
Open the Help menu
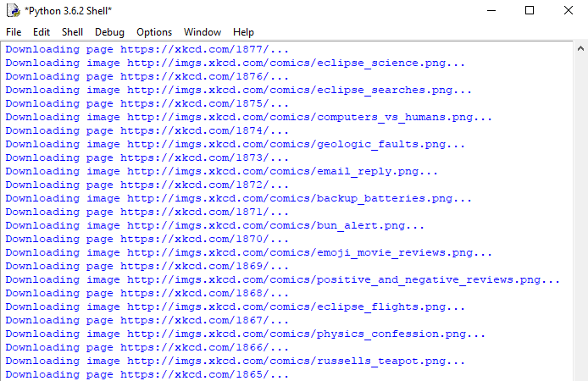[x=243, y=32]
